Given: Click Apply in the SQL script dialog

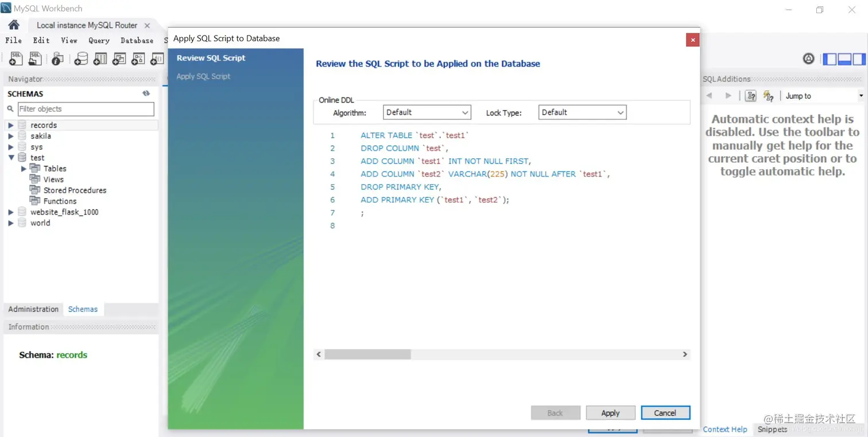Looking at the screenshot, I should coord(610,413).
